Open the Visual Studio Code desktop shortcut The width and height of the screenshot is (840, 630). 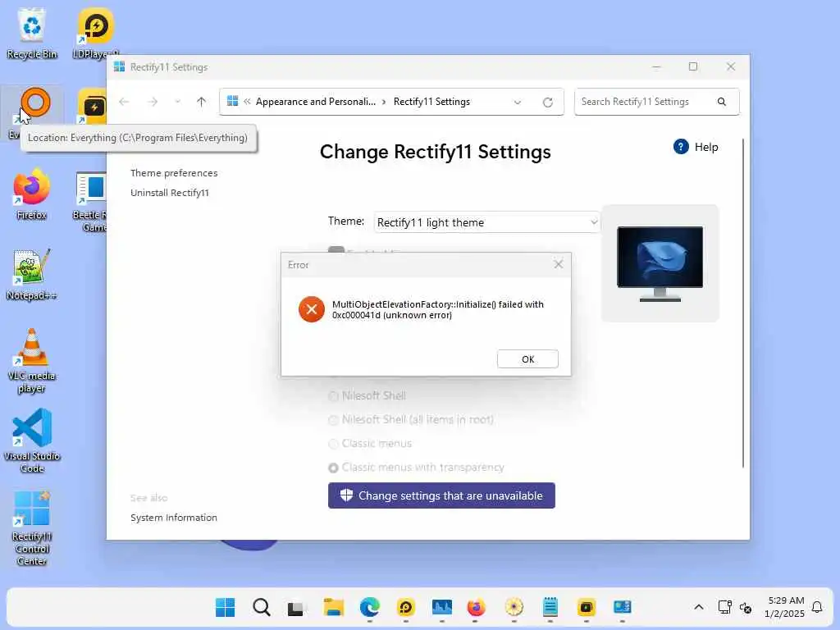(x=32, y=441)
